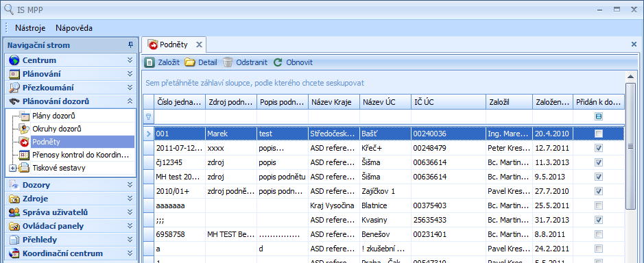Sort by the Číslo jednací column header
The width and height of the screenshot is (644, 263).
coord(180,102)
